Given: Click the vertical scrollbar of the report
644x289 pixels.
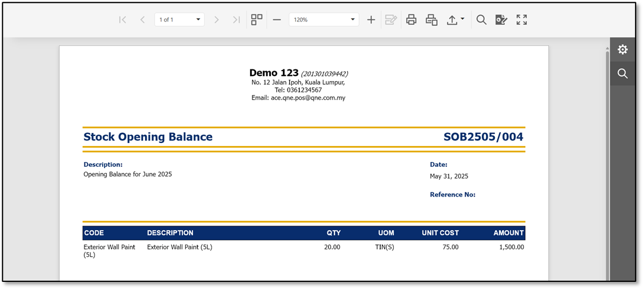Looking at the screenshot, I should (x=607, y=164).
